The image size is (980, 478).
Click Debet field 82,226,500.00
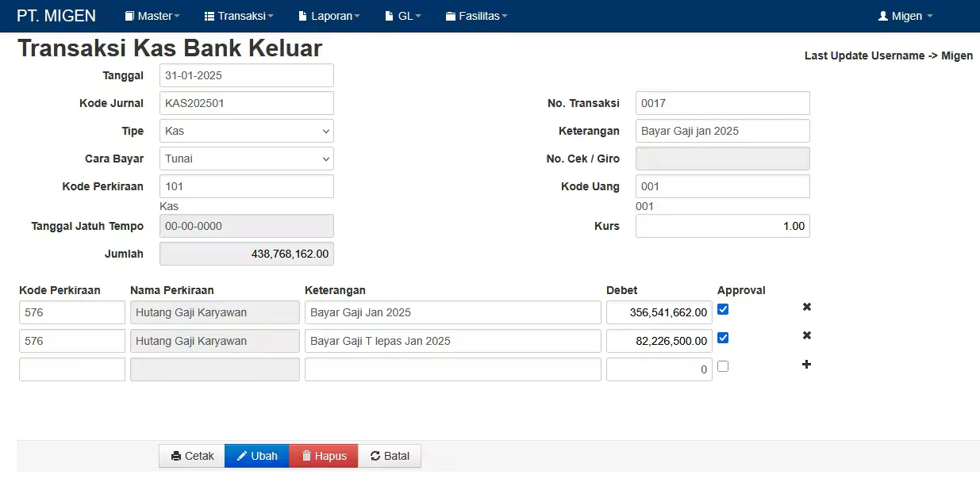[x=659, y=341]
